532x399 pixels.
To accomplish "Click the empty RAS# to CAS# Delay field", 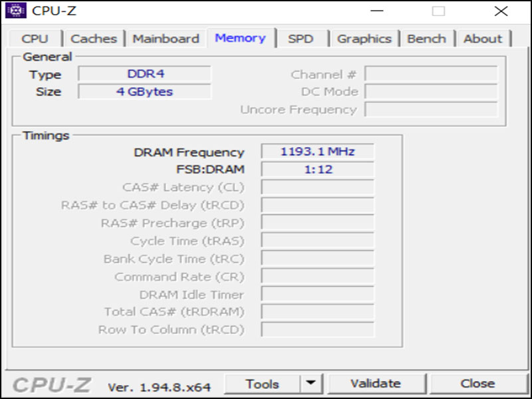I will tap(318, 205).
